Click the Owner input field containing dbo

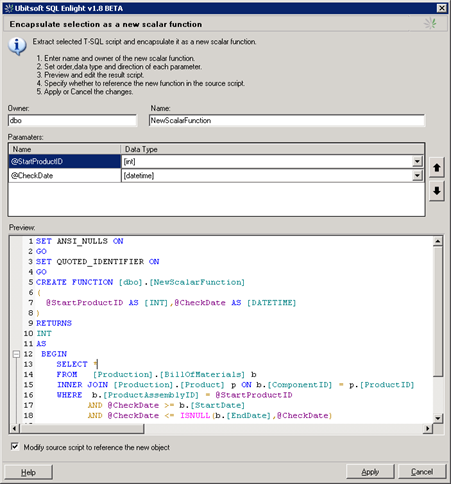pyautogui.click(x=72, y=120)
